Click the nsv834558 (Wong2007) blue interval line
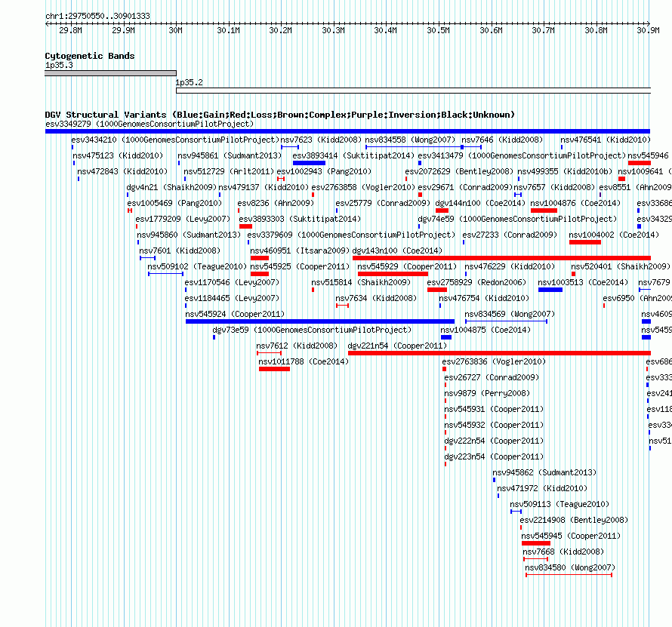This screenshot has height=627, width=672. (414, 147)
